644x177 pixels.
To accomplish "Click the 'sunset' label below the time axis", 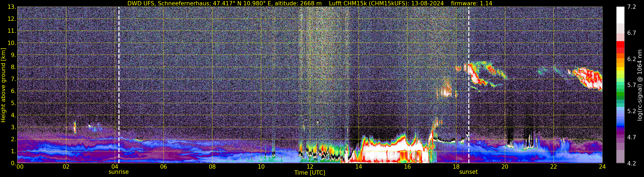I will click(469, 172).
